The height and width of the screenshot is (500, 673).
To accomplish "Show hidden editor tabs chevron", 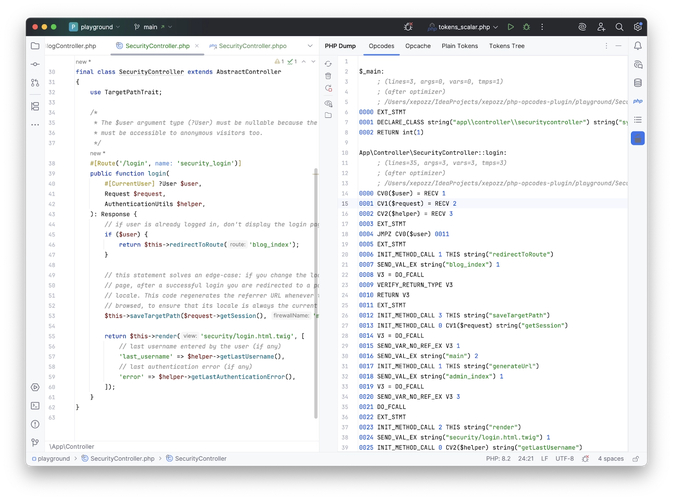I will coord(310,45).
